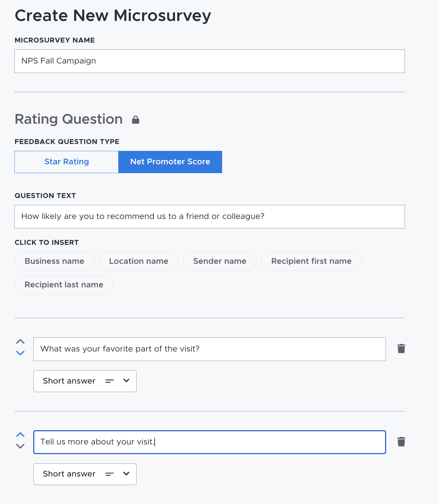
Task: Select the Star Rating question type
Action: 67,162
